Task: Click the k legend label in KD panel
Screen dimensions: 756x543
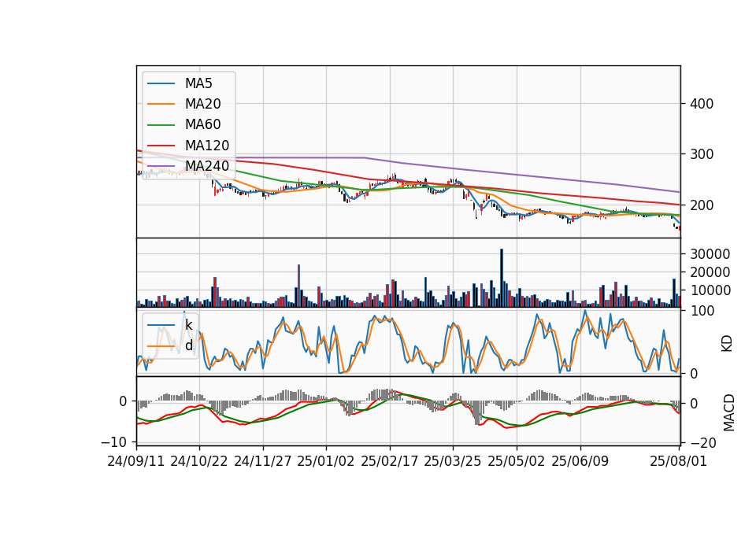Action: pos(188,325)
